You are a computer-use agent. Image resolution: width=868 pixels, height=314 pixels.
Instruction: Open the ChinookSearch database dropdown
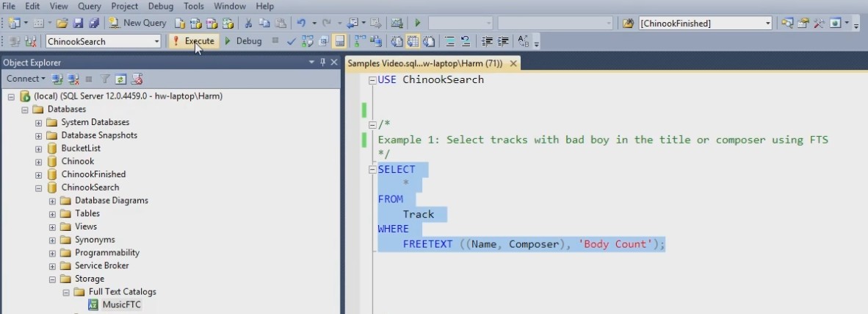coord(156,41)
